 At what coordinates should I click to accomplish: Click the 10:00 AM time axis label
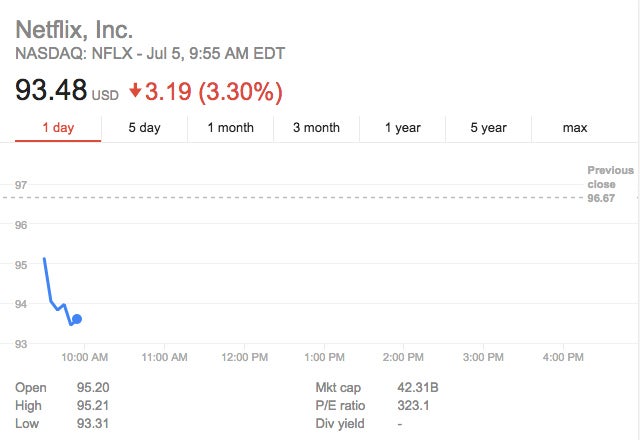coord(85,357)
